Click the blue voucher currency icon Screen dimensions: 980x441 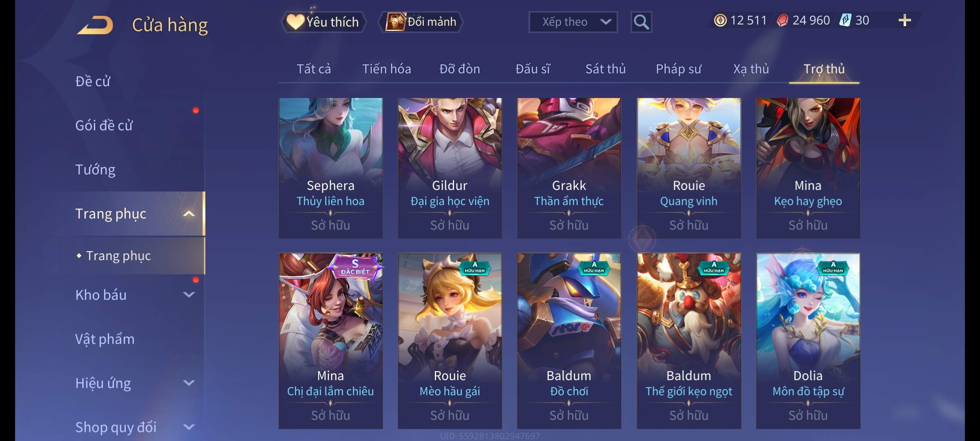click(845, 20)
